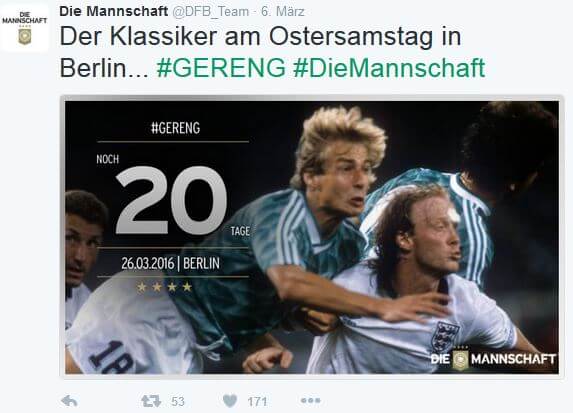This screenshot has height=413, width=573.
Task: Click the @DFB_Team handle
Action: click(x=210, y=11)
